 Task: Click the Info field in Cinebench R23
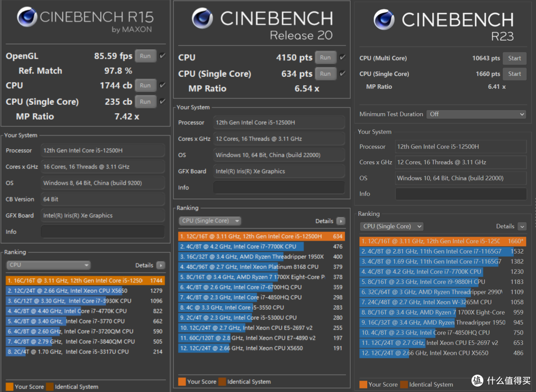461,194
